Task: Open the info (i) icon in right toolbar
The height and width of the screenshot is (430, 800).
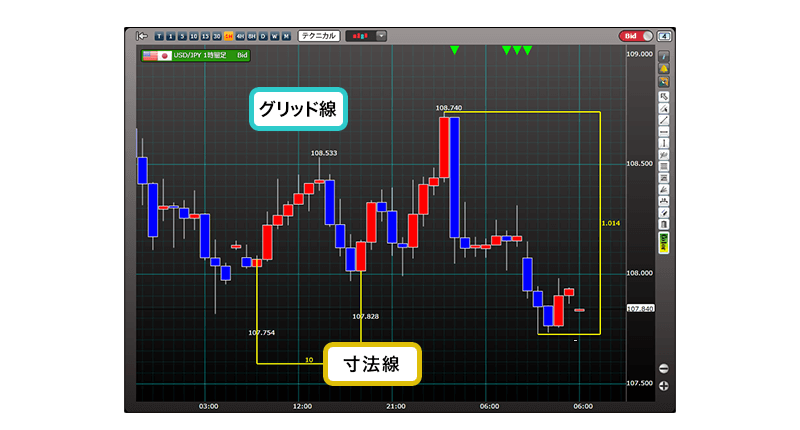Action: tap(664, 56)
